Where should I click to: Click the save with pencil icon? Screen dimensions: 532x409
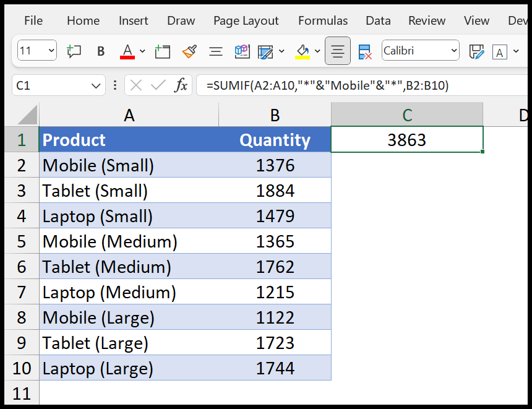click(476, 51)
